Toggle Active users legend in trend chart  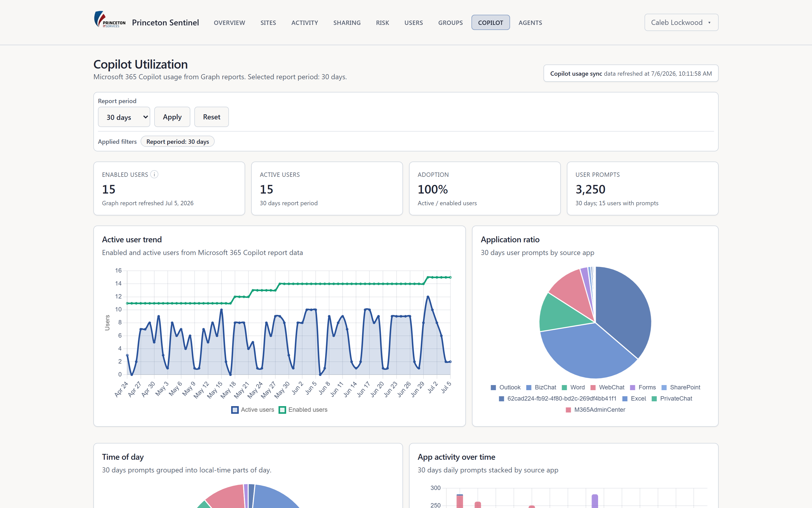coord(253,409)
